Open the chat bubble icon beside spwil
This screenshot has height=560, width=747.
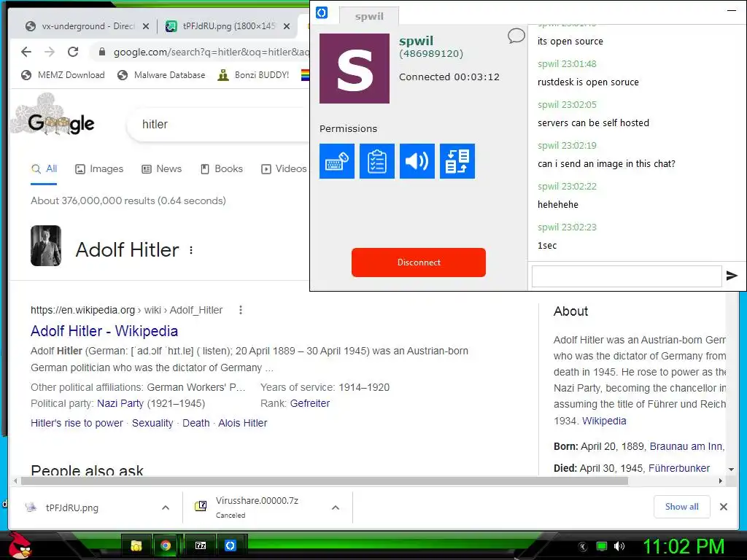point(516,36)
